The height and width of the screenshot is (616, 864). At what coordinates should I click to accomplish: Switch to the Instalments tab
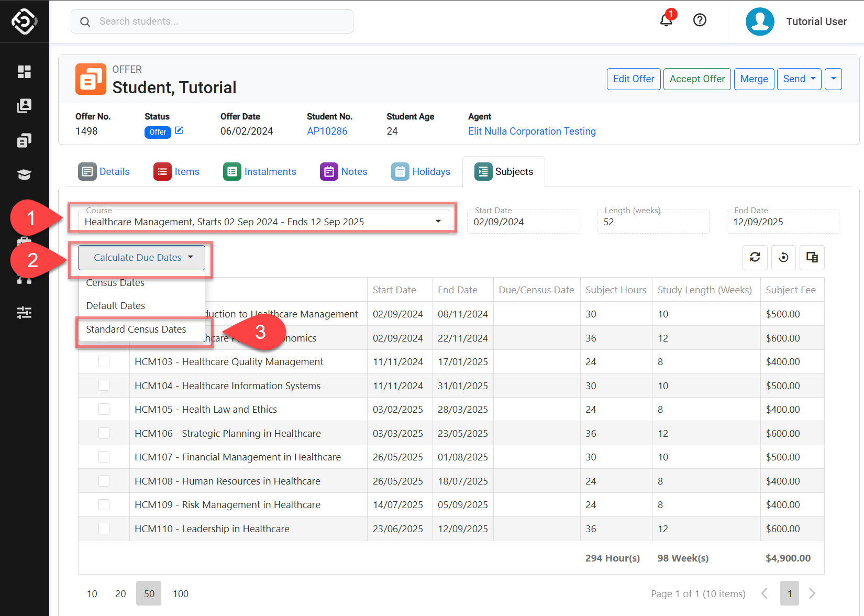click(260, 171)
